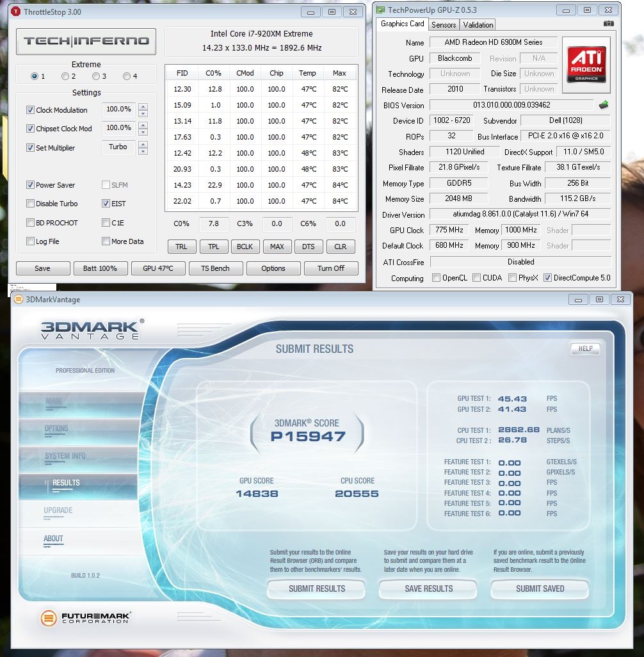Decrease the Clock Modulation percentage stepper
This screenshot has width=644, height=657.
143,113
